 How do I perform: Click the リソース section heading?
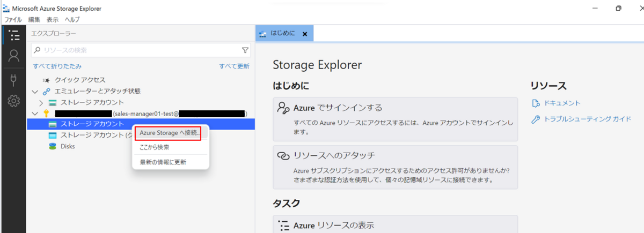(x=548, y=86)
